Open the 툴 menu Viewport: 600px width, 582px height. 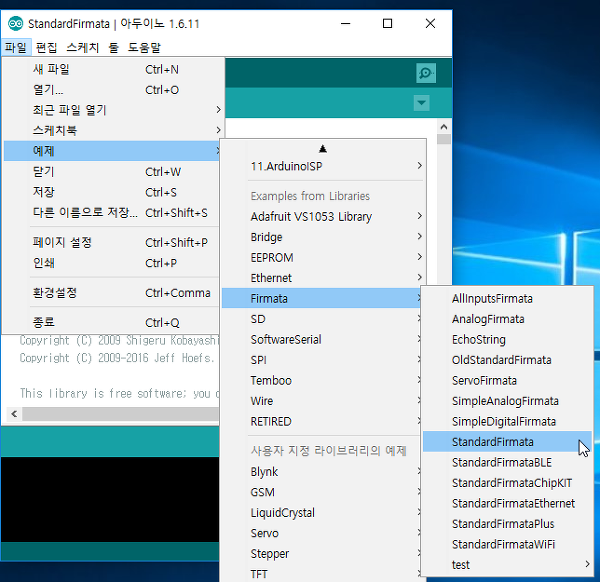tap(114, 47)
